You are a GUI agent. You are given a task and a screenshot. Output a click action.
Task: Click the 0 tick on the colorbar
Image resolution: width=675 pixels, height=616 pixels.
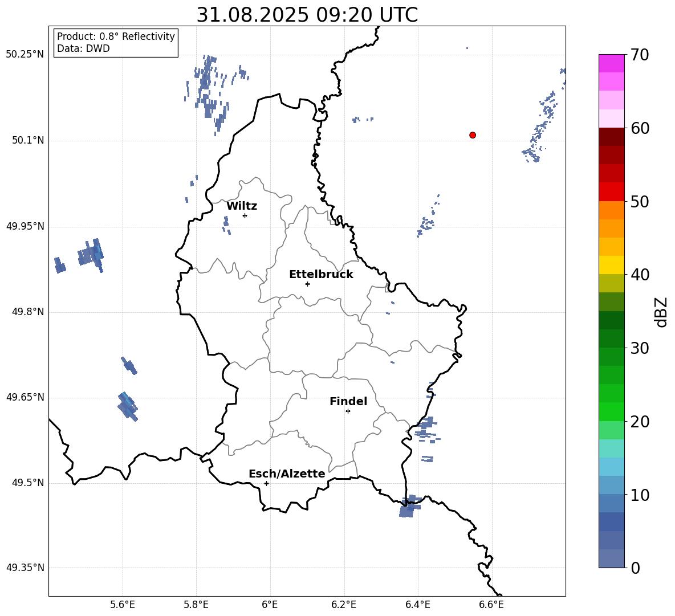point(636,568)
